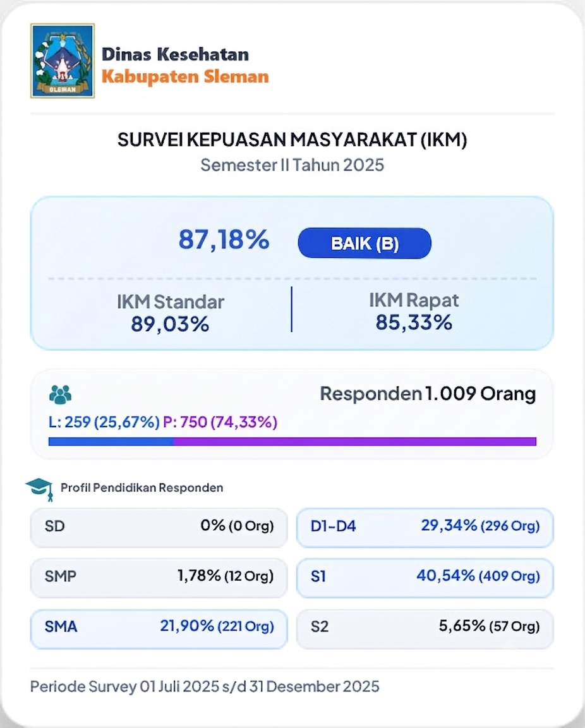Click the P: 750 (74,33%) female label
Screen dimensions: 585x728
(x=220, y=422)
